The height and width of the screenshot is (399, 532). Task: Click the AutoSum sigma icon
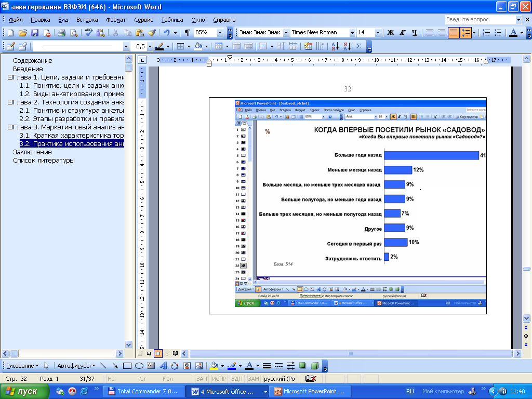(358, 46)
